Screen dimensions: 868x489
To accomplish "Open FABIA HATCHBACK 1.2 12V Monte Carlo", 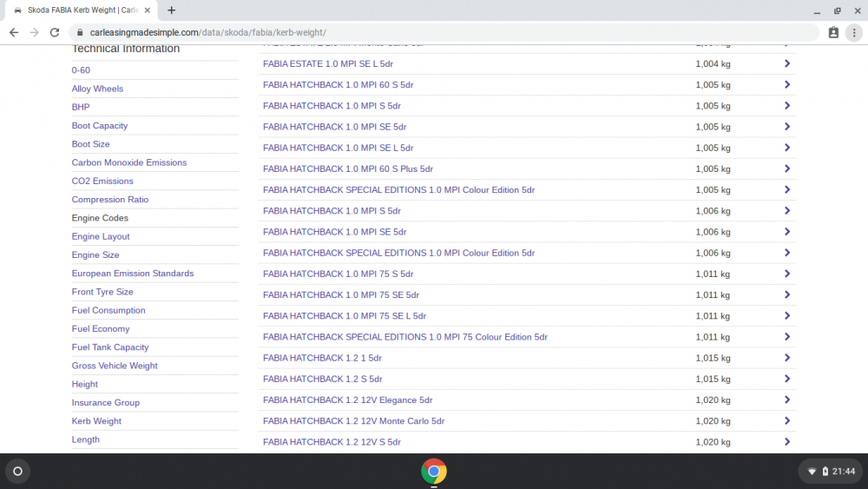I will [354, 421].
